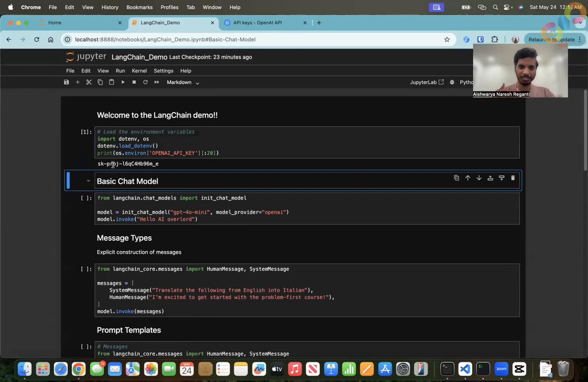Click the debugger bug icon in toolbar
Image resolution: width=588 pixels, height=382 pixels.
(x=452, y=82)
